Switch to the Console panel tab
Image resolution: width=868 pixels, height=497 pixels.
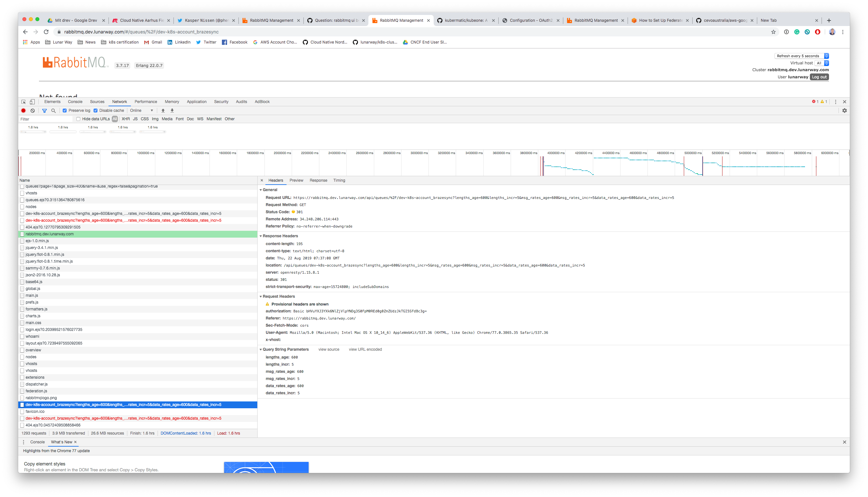point(75,102)
